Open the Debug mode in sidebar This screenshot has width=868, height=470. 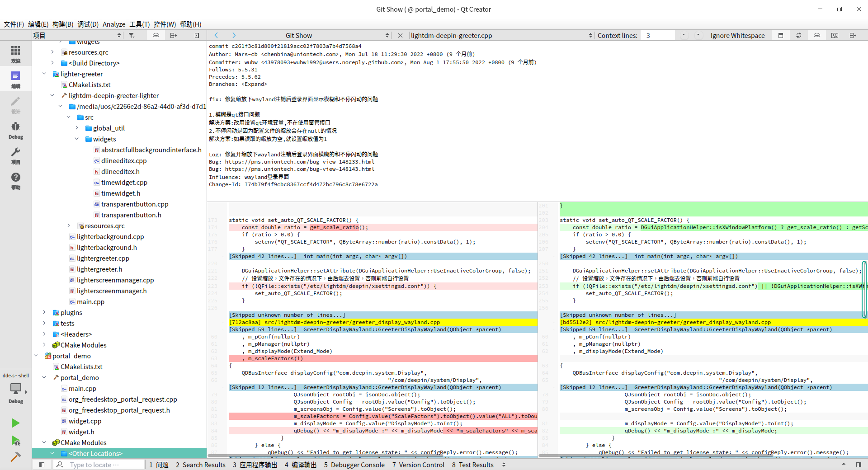(16, 130)
